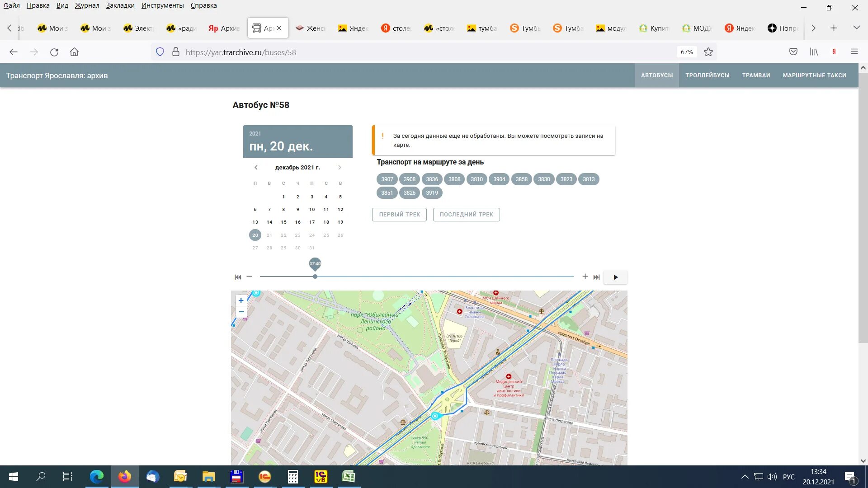The height and width of the screenshot is (488, 868).
Task: Select highlighted date 20 in calendar
Action: (255, 235)
